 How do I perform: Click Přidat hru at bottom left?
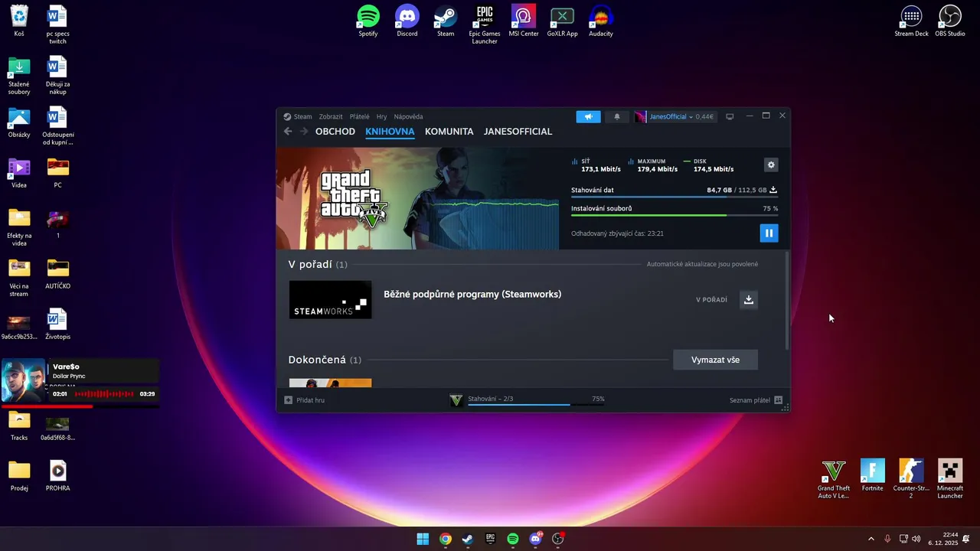click(x=305, y=400)
